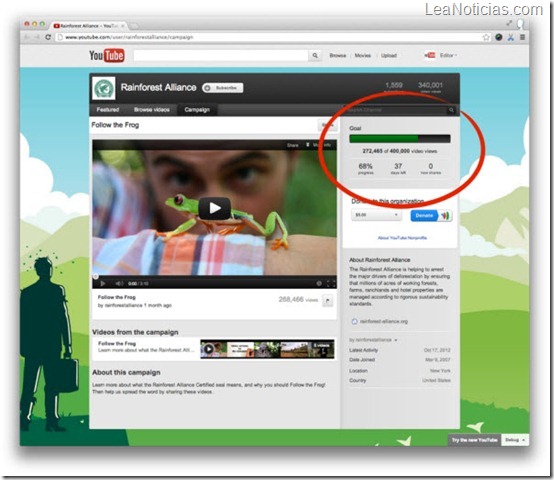This screenshot has height=480, width=554.
Task: Expand the Debug dropdown
Action: click(515, 440)
